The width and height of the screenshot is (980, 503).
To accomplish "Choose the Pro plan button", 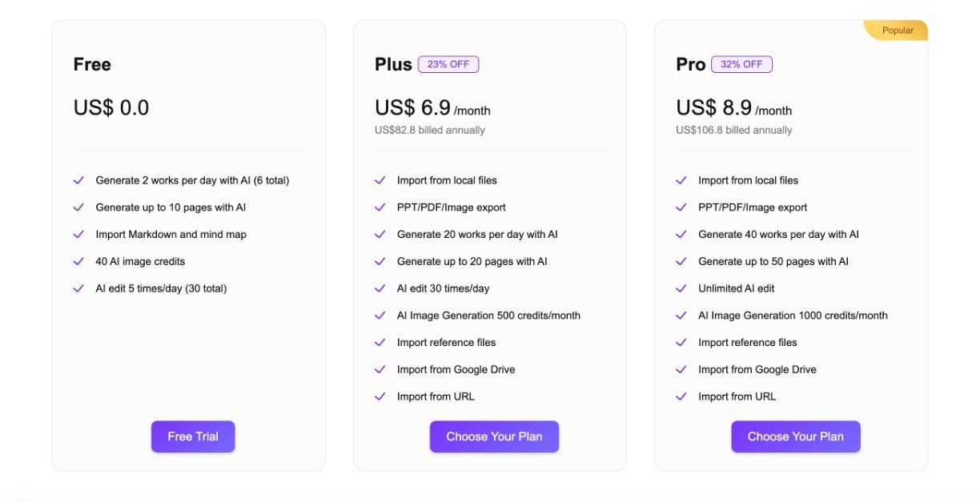I will tap(795, 437).
